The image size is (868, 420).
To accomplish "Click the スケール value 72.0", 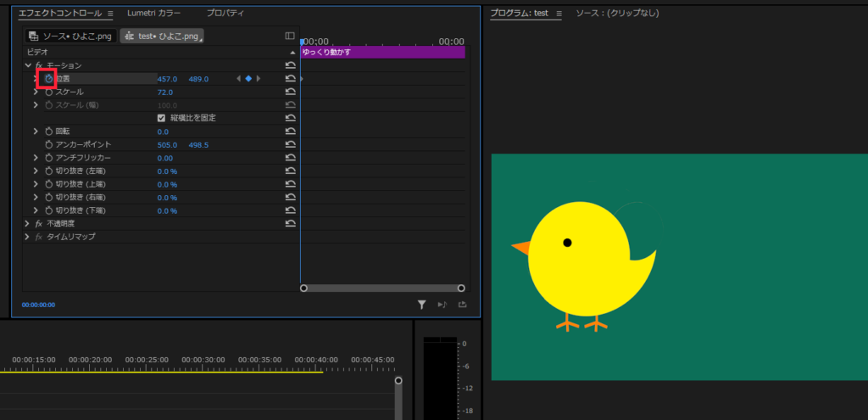I will pos(165,92).
